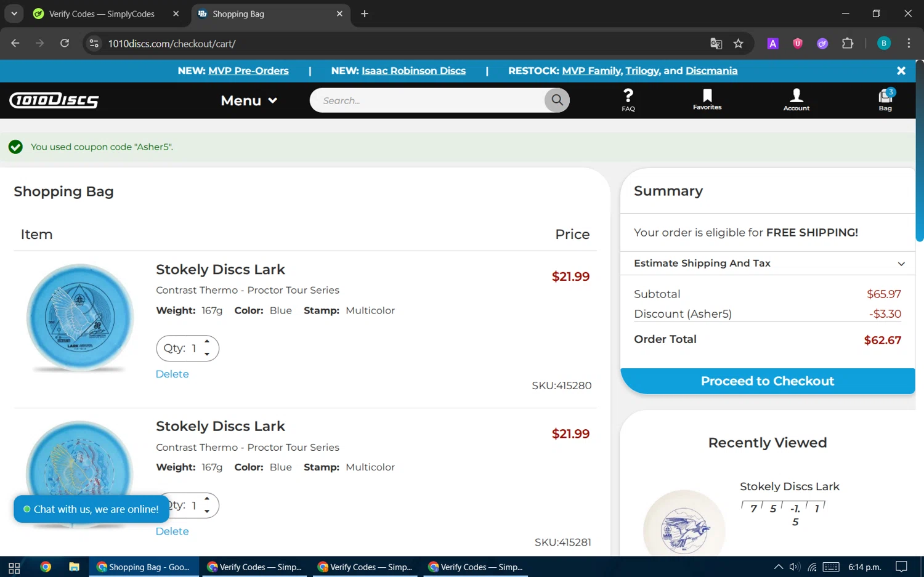This screenshot has height=577, width=924.
Task: Open the Bag icon with 3 items
Action: (885, 100)
